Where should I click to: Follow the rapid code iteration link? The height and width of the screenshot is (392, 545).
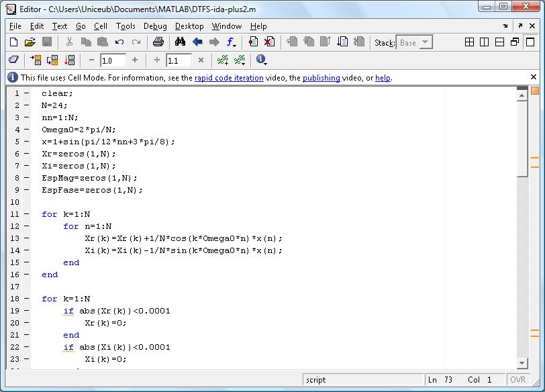pyautogui.click(x=229, y=78)
